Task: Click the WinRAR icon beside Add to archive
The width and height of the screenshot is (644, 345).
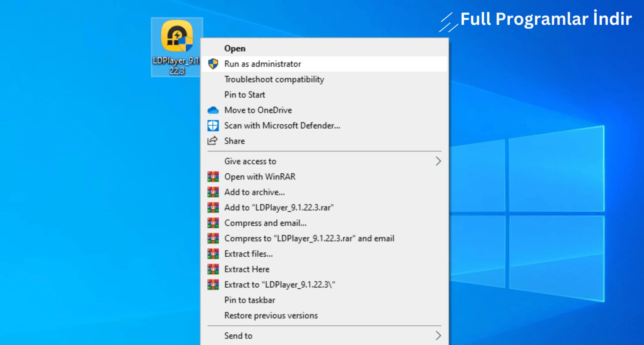Action: [213, 192]
